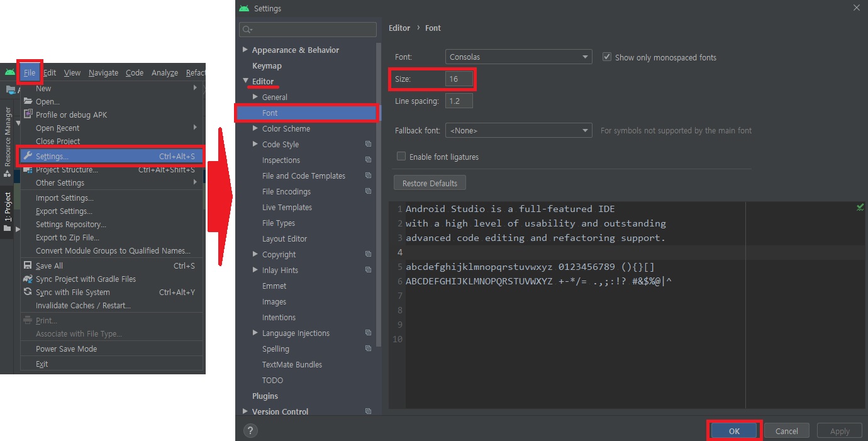
Task: Click the Size input field
Action: (x=459, y=79)
